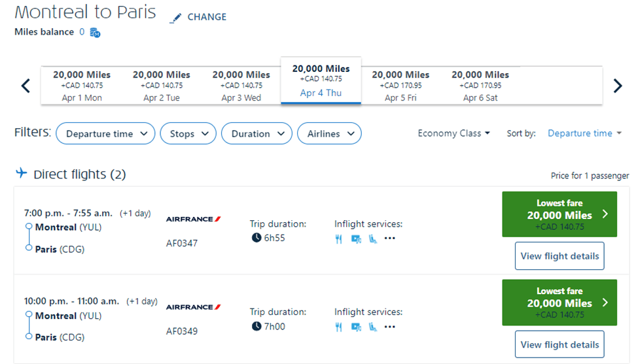638x364 pixels.
Task: Open the Departure time filter dropdown
Action: pyautogui.click(x=105, y=134)
